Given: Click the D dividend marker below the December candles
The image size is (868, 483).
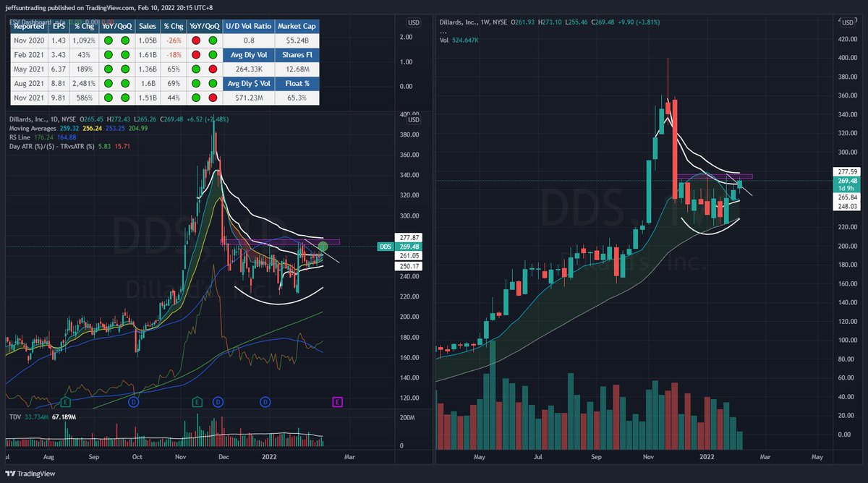Looking at the screenshot, I should point(218,401).
